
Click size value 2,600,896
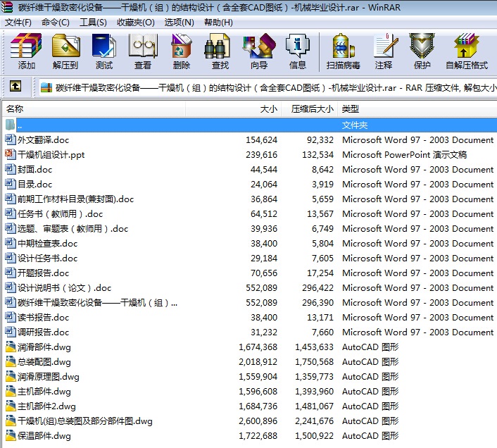coord(258,421)
